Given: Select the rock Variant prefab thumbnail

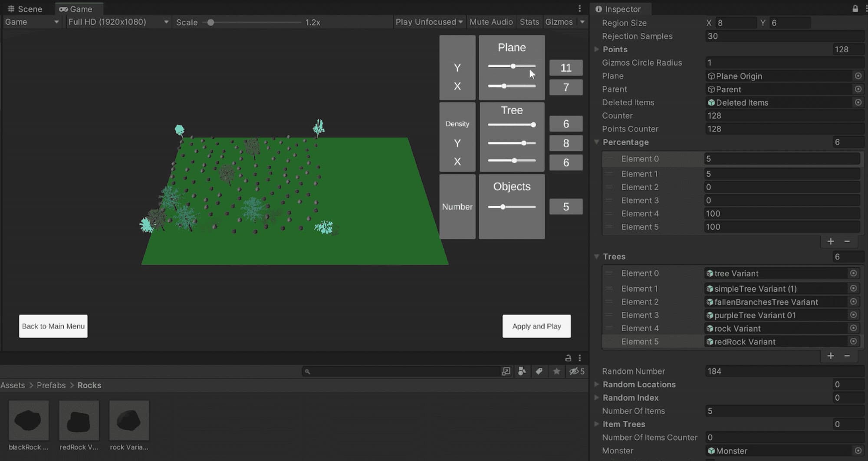Looking at the screenshot, I should click(129, 421).
